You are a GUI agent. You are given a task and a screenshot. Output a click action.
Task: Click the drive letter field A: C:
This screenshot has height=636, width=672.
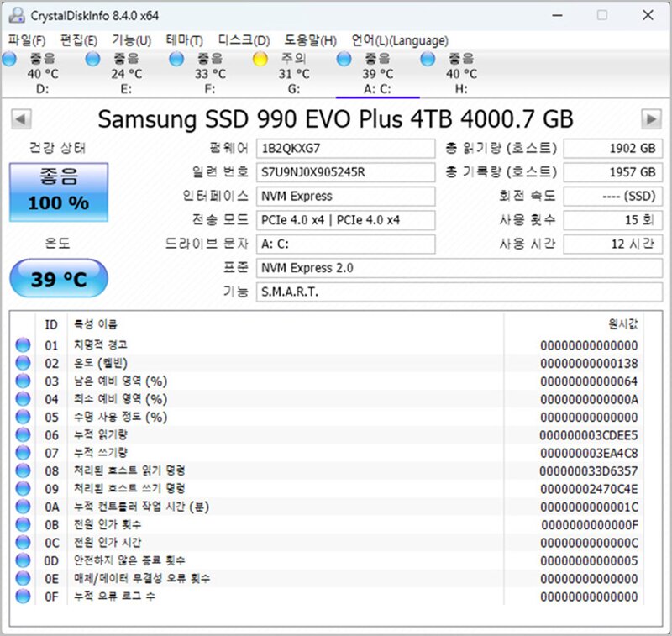coord(346,244)
